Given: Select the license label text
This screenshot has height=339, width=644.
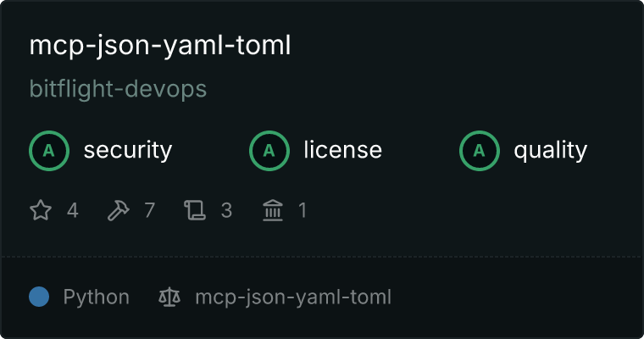Looking at the screenshot, I should (343, 149).
